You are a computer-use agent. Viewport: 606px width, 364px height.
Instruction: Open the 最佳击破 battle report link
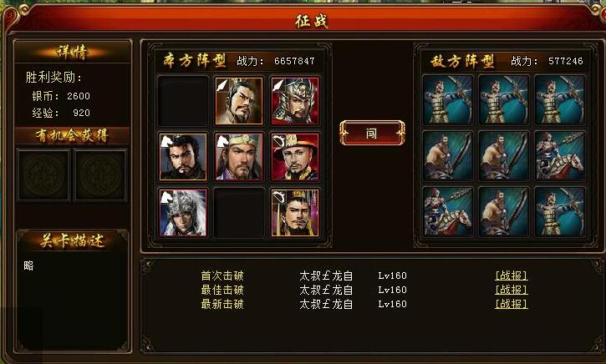511,290
